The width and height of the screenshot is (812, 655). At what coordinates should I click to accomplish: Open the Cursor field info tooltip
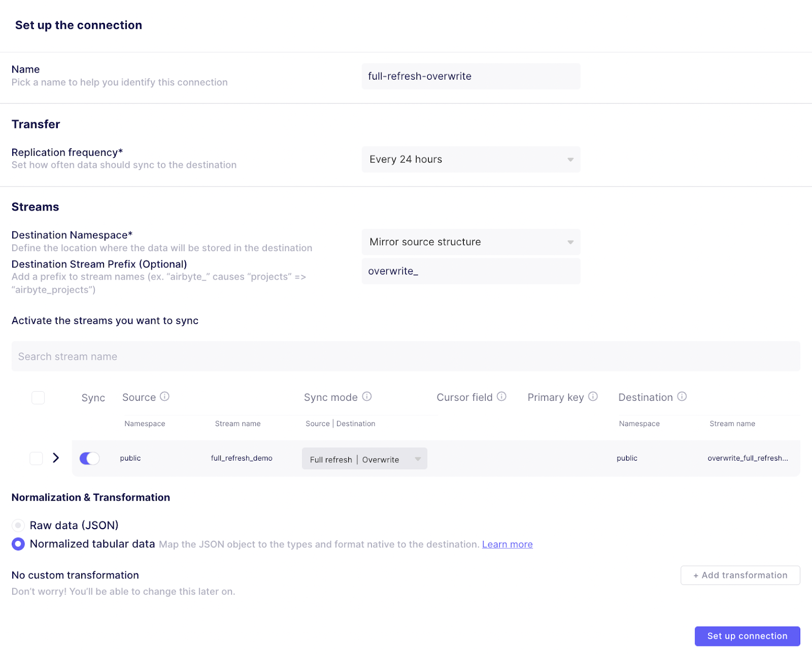502,397
